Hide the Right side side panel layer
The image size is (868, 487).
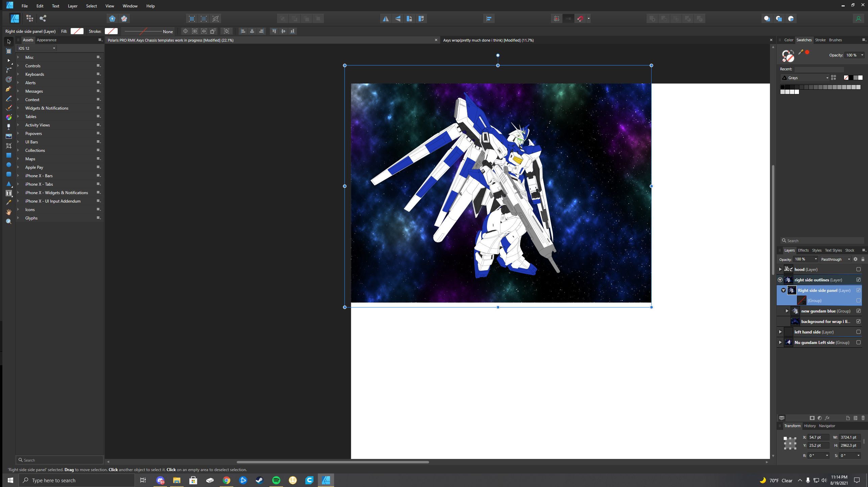[858, 290]
